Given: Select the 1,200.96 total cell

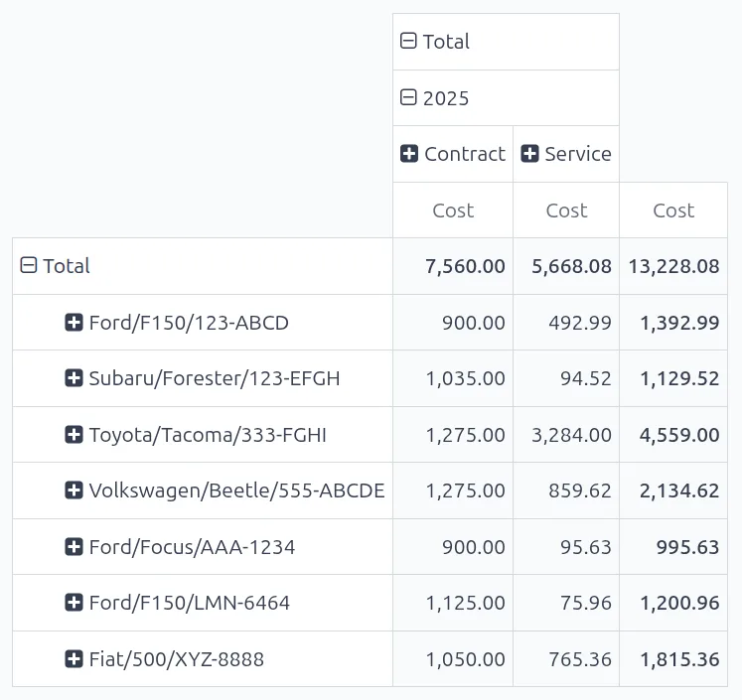Looking at the screenshot, I should coord(673,603).
